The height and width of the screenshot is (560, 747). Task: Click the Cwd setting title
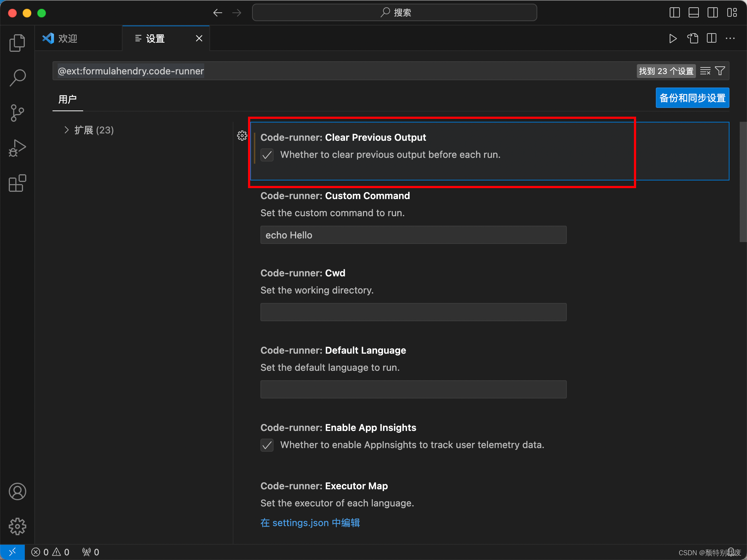pos(303,273)
